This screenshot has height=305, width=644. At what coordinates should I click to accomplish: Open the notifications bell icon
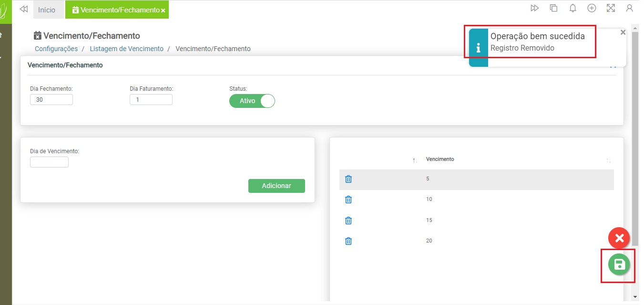(x=572, y=8)
